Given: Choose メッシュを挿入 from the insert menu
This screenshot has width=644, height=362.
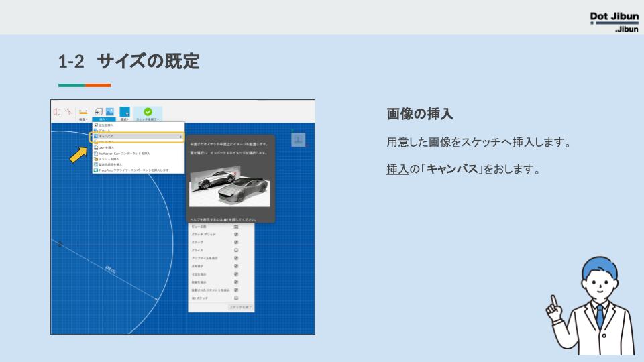Looking at the screenshot, I should pyautogui.click(x=138, y=159).
